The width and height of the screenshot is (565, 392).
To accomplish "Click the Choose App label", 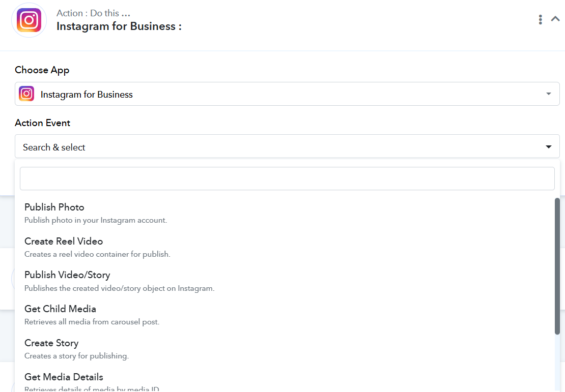I will (x=42, y=70).
